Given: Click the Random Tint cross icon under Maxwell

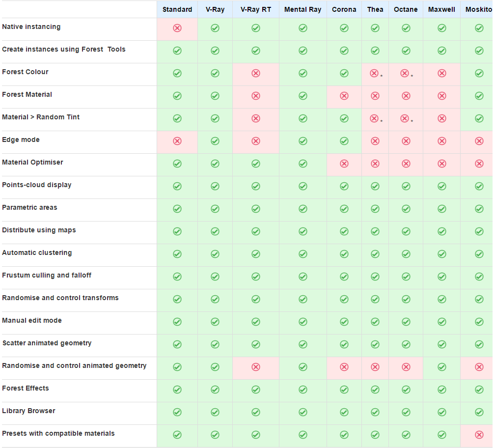Looking at the screenshot, I should [x=442, y=118].
